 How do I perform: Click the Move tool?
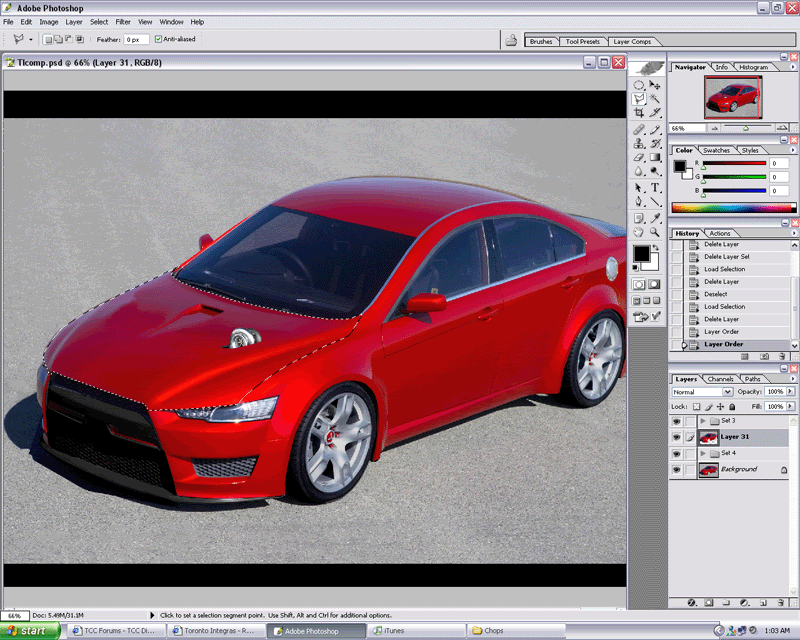pos(656,85)
